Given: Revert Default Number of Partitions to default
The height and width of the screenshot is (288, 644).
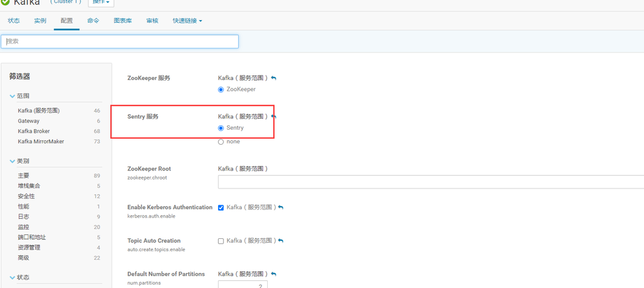Looking at the screenshot, I should click(x=274, y=274).
